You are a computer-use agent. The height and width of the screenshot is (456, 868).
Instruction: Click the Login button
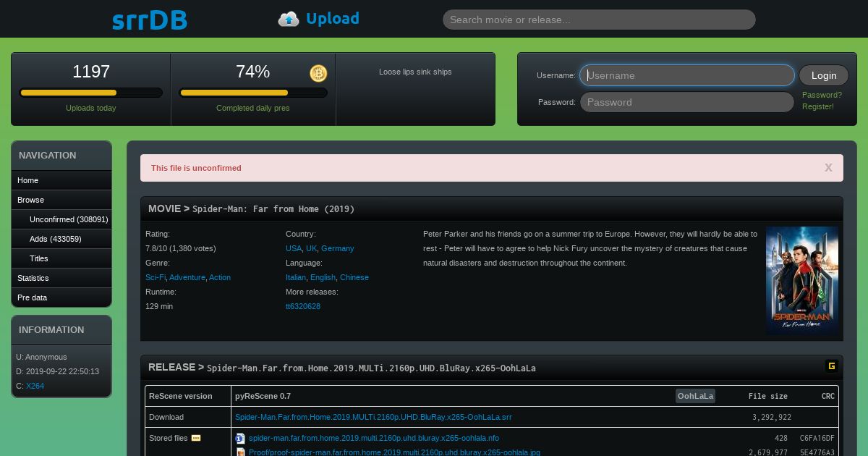[824, 75]
